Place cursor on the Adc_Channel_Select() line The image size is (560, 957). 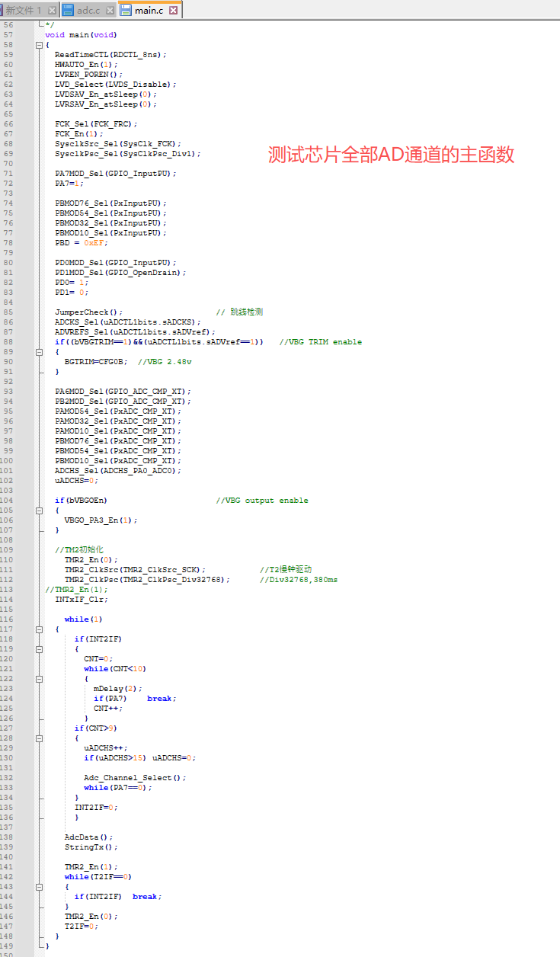[x=134, y=778]
